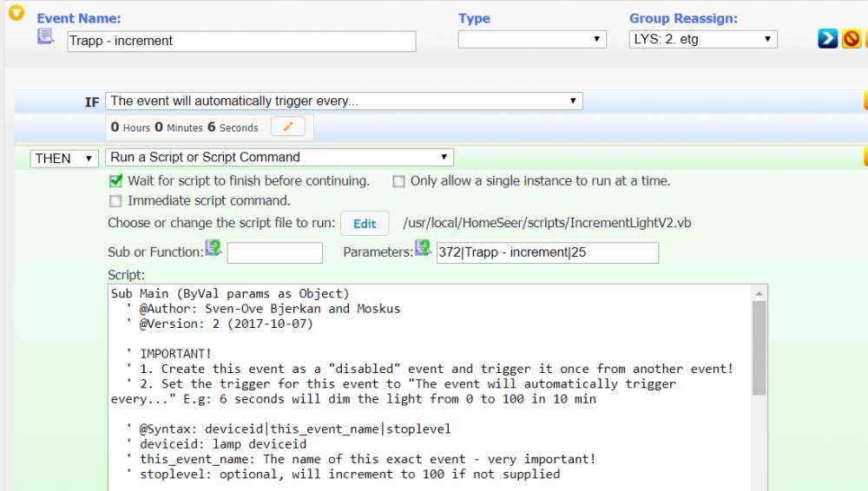Click the event notes icon beside the name field
The image size is (868, 491).
click(x=45, y=36)
